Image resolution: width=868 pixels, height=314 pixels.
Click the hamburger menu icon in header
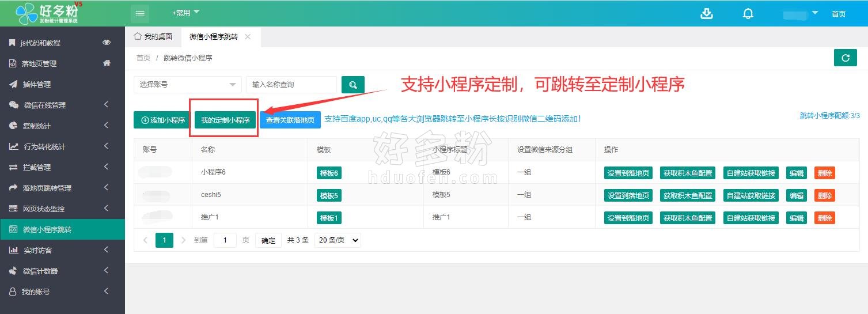point(140,14)
